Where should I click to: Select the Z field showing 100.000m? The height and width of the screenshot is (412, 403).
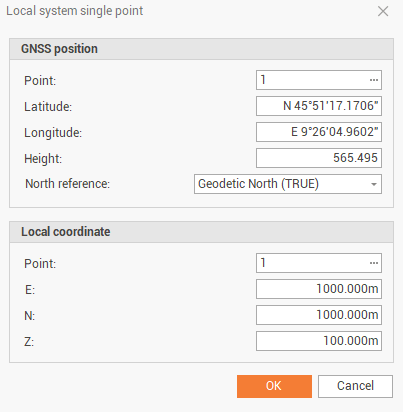tap(319, 341)
